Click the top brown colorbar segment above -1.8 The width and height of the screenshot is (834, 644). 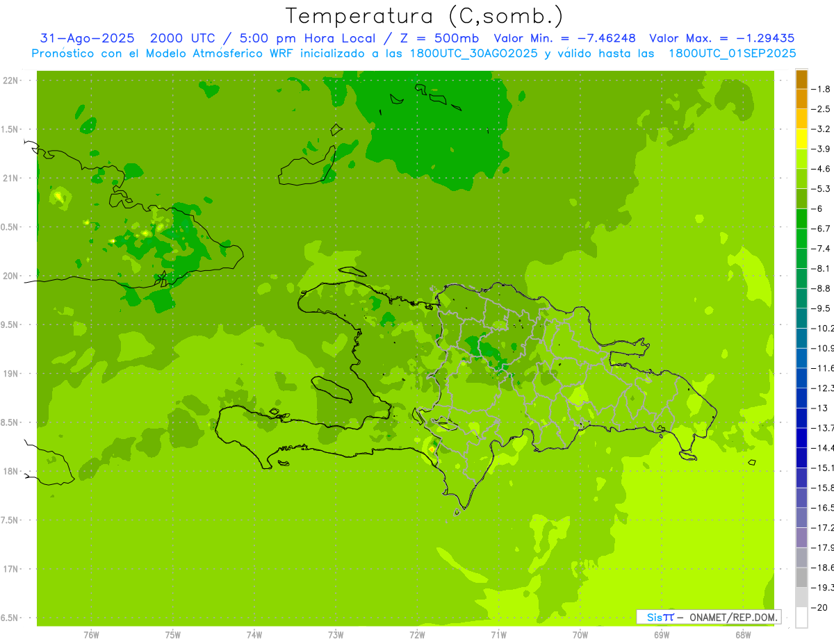pyautogui.click(x=801, y=79)
